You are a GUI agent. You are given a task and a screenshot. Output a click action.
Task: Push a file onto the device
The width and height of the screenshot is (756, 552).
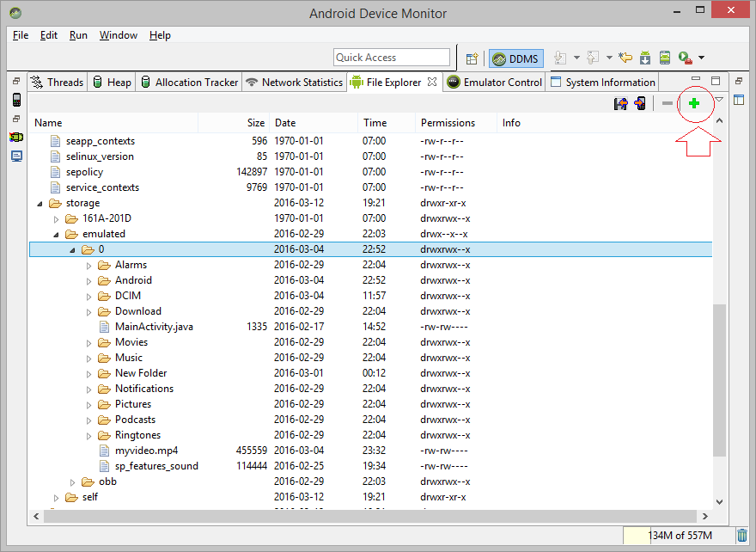click(x=640, y=103)
